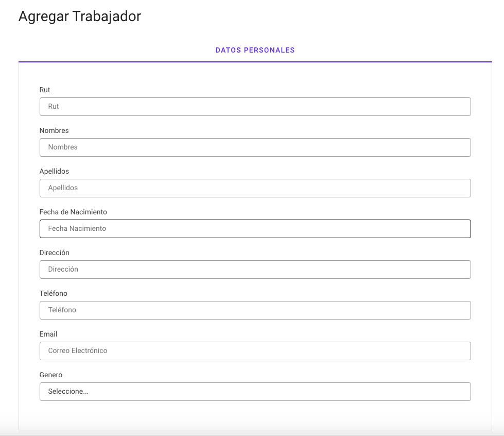This screenshot has width=504, height=436.
Task: Click the Rut field label
Action: [x=45, y=90]
